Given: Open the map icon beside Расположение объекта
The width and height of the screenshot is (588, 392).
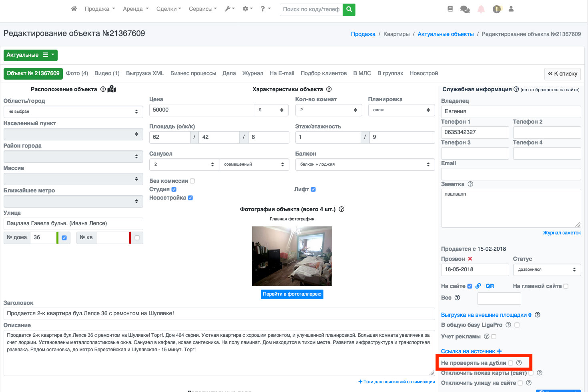Looking at the screenshot, I should [x=112, y=89].
